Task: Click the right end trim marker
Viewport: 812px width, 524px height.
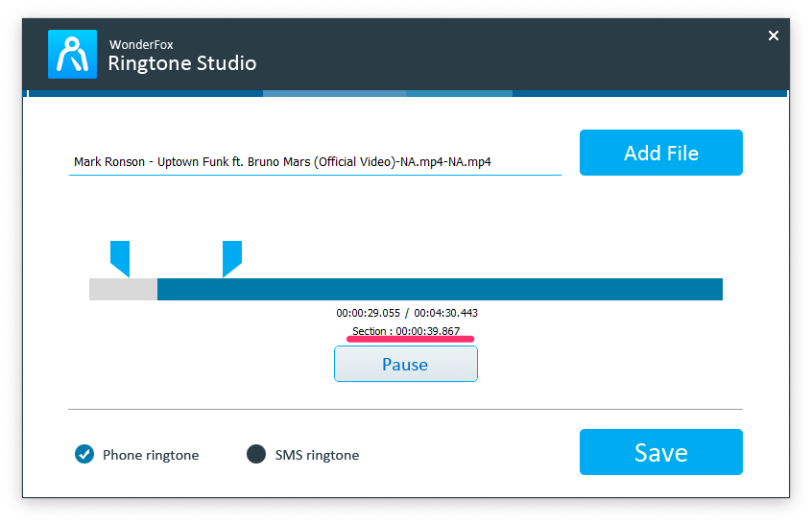Action: coord(232,259)
